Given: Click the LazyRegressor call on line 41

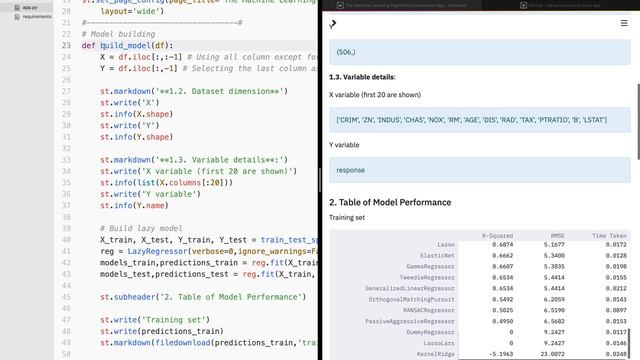Looking at the screenshot, I should pos(157,251).
